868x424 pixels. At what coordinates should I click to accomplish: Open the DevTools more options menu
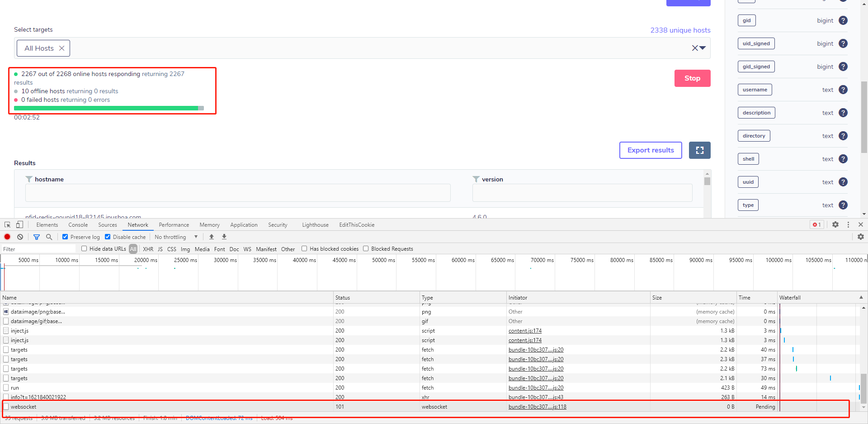[848, 224]
